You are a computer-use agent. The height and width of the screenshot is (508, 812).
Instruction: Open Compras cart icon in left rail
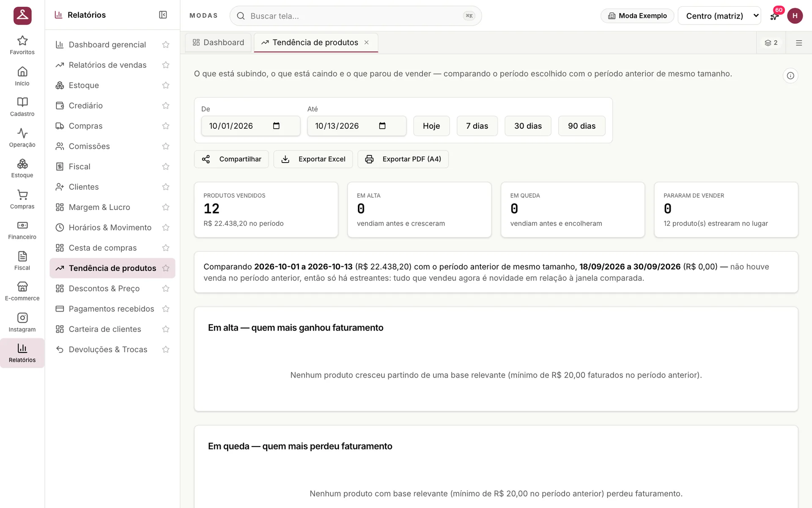[22, 199]
